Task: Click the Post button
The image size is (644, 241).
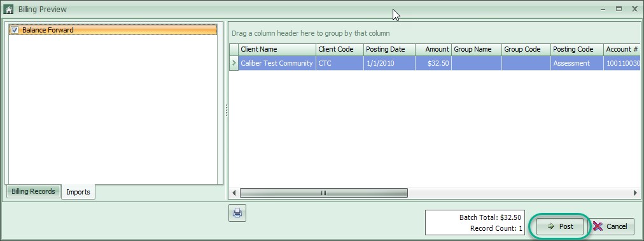Action: pyautogui.click(x=561, y=226)
